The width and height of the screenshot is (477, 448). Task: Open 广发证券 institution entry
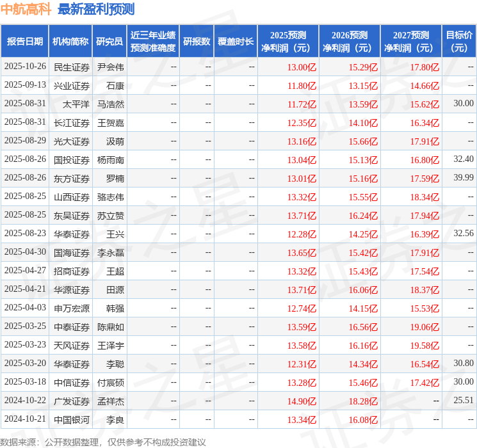[72, 401]
